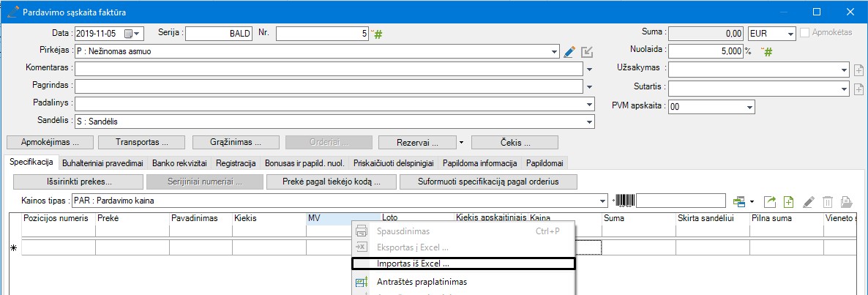868x295 pixels.
Task: Expand the Komentaras dropdown arrow
Action: pos(590,70)
